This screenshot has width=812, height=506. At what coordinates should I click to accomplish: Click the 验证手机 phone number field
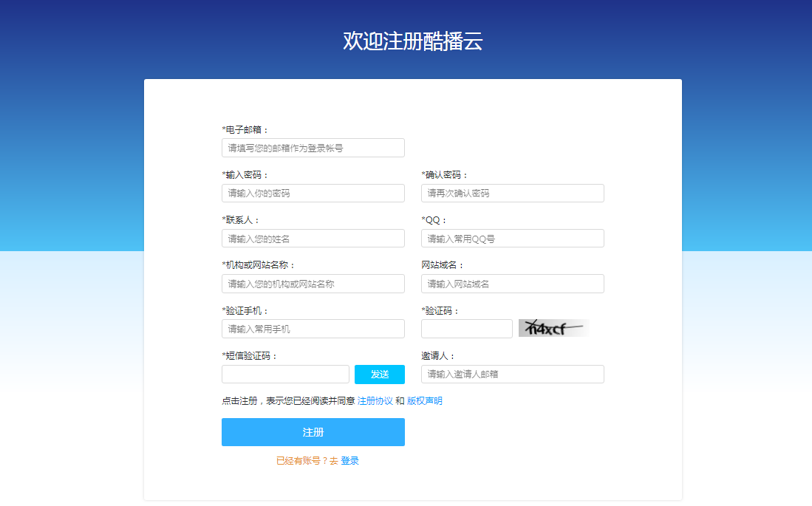tap(313, 329)
